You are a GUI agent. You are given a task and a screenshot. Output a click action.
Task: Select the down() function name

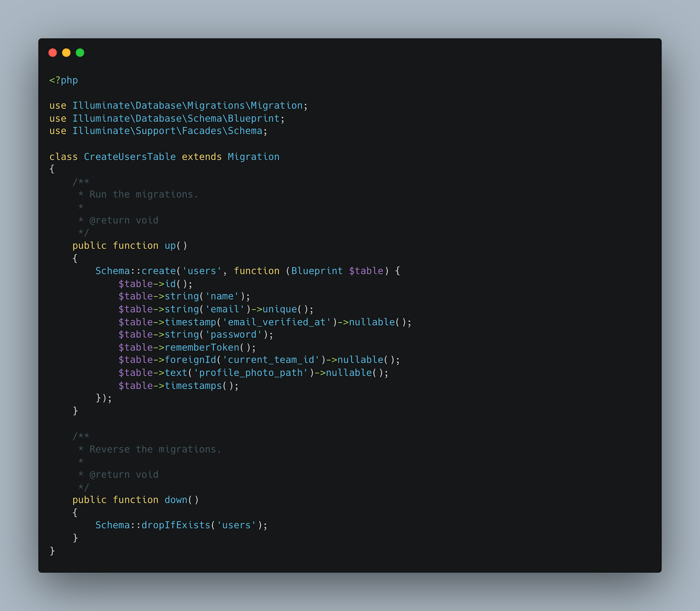point(175,499)
